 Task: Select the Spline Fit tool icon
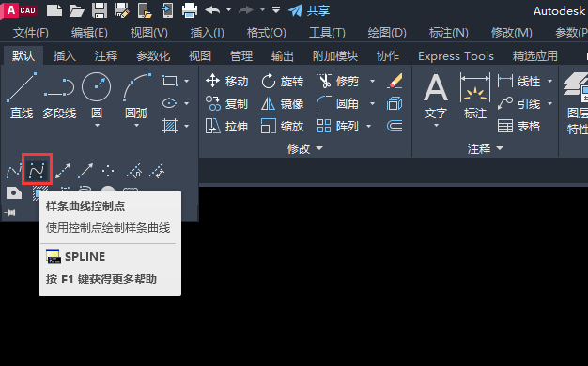click(x=14, y=171)
